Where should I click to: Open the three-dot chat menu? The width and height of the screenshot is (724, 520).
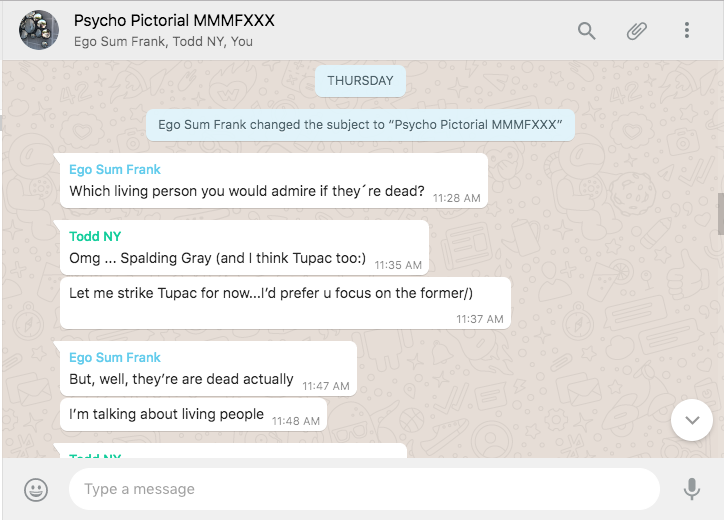tap(687, 31)
